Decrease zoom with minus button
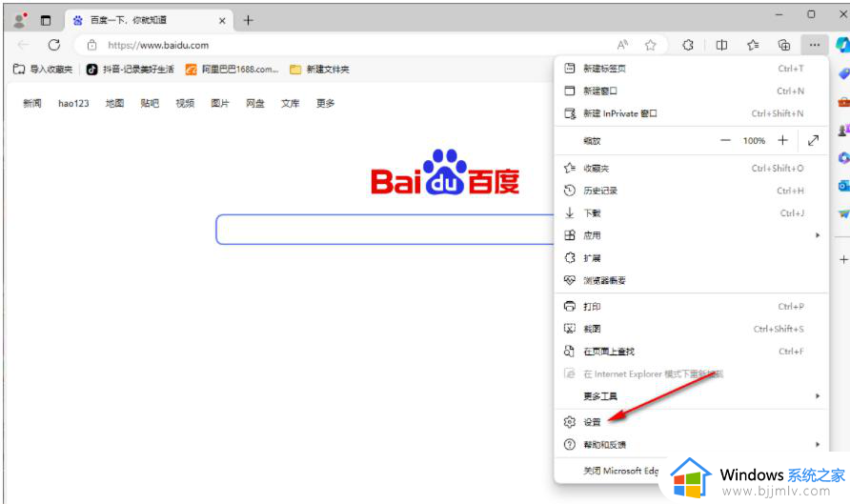The image size is (850, 504). pos(725,140)
